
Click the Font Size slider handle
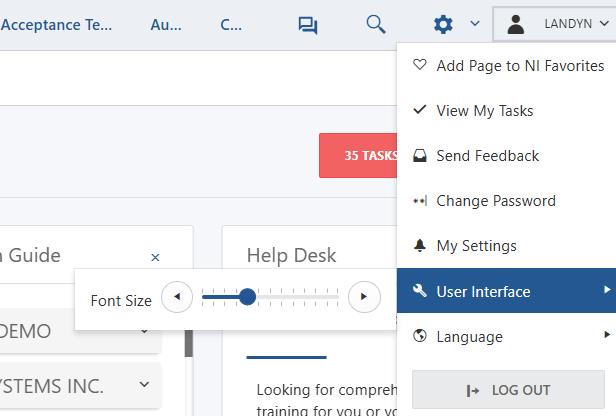coord(248,297)
